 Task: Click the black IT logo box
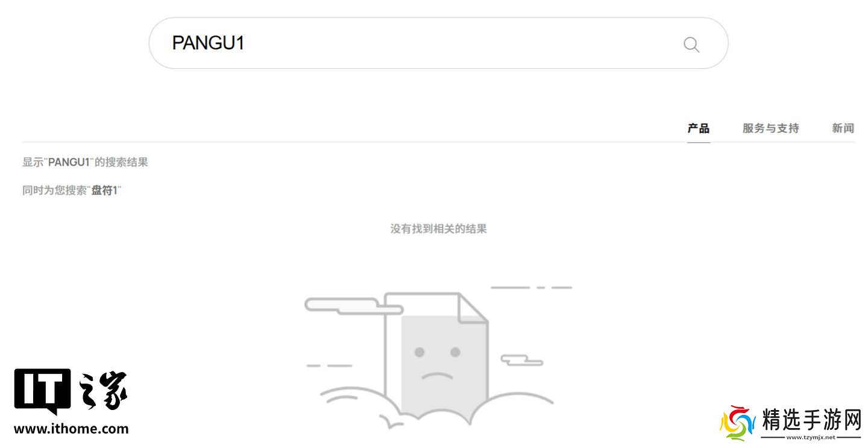coord(42,392)
